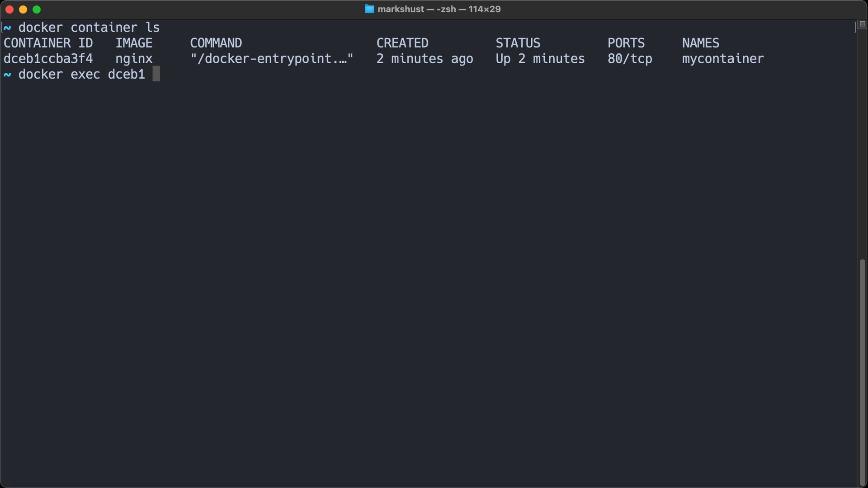Click the 'PORTS' column header
The width and height of the screenshot is (868, 488).
626,43
